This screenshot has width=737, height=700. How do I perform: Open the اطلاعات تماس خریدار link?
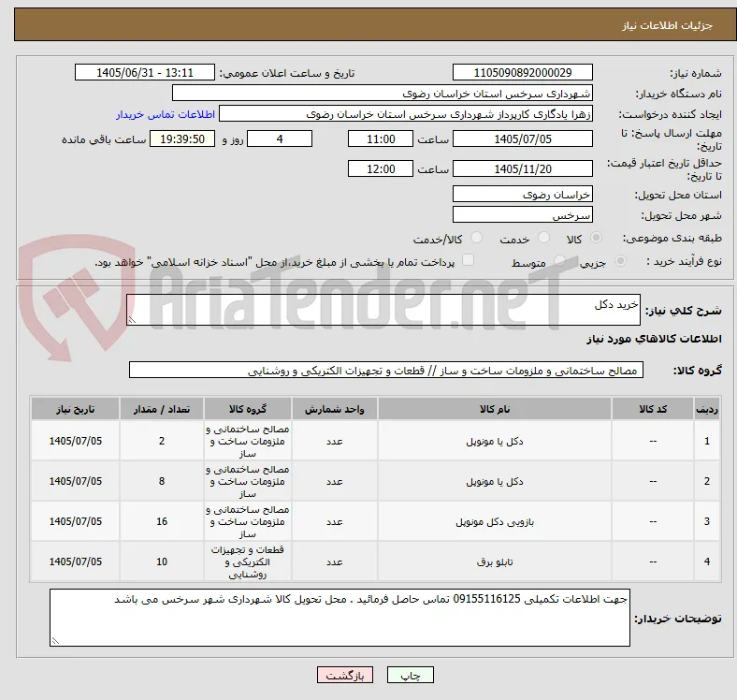click(x=166, y=114)
